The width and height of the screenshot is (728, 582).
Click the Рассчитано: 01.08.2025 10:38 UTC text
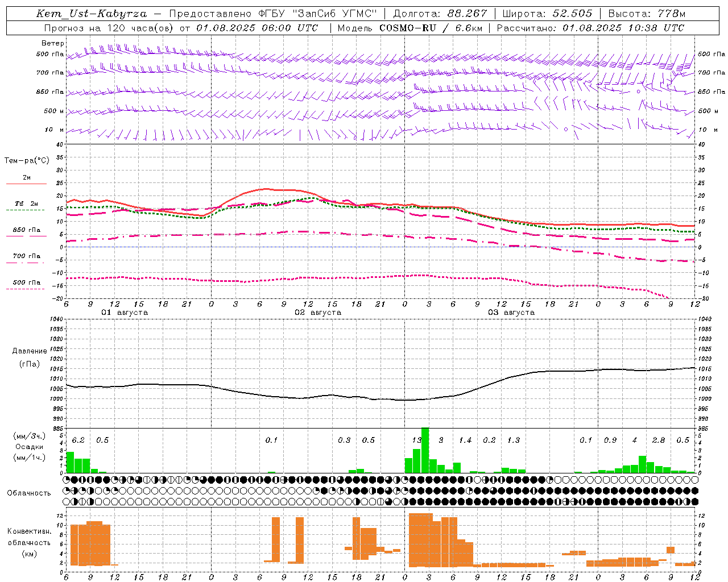(590, 28)
